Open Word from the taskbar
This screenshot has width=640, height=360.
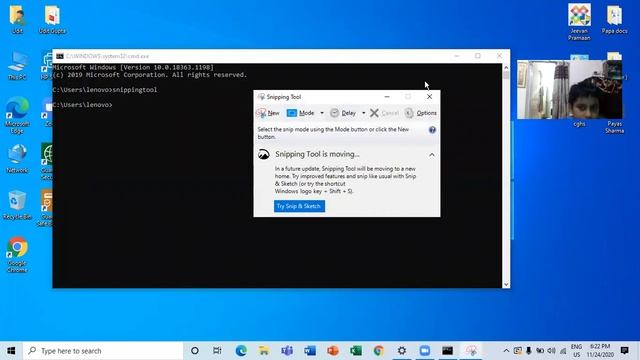pos(309,351)
